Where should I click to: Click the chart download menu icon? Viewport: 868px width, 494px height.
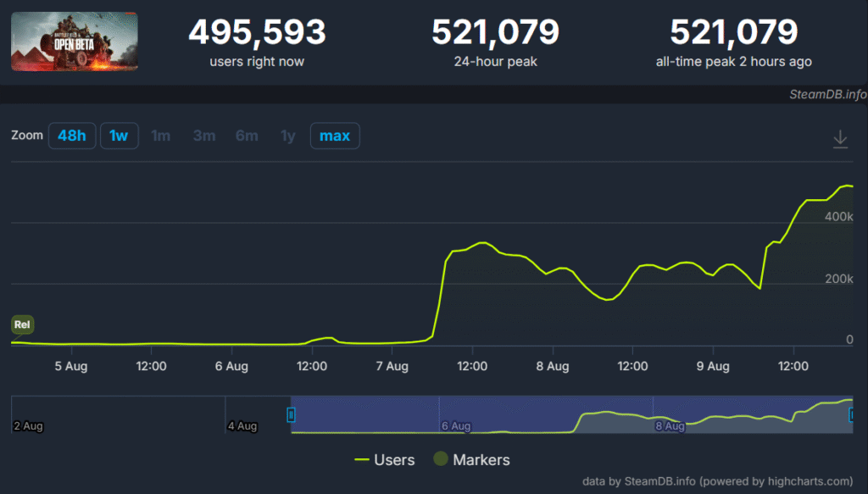[x=840, y=139]
